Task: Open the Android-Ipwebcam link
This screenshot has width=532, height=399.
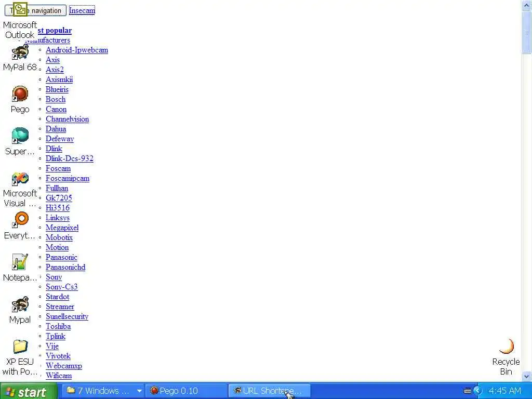Action: point(77,50)
